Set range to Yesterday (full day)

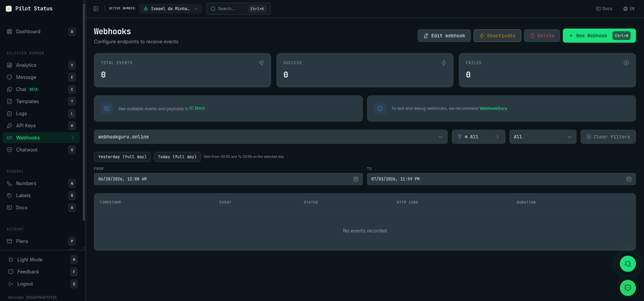(122, 157)
